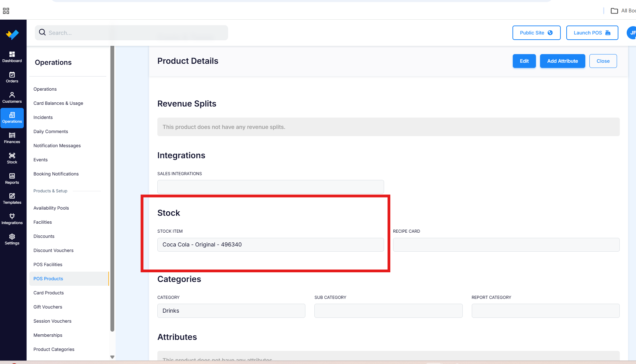Focus the Search input field
The height and width of the screenshot is (364, 636).
tap(131, 33)
